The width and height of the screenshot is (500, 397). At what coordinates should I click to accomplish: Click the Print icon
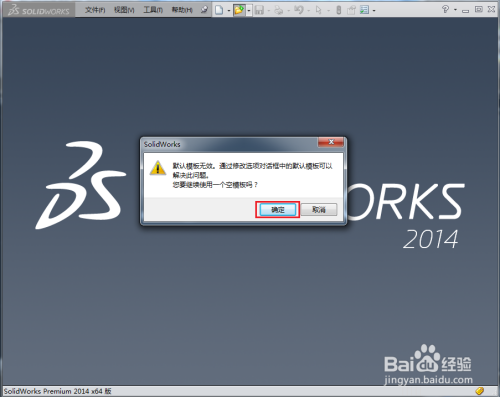pos(278,10)
